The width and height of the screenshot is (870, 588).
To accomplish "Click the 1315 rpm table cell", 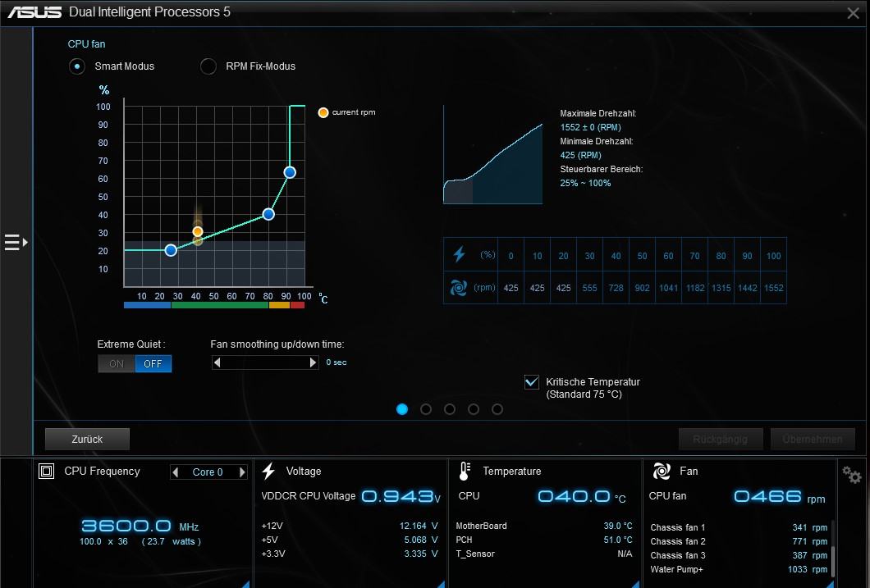I will (x=721, y=288).
